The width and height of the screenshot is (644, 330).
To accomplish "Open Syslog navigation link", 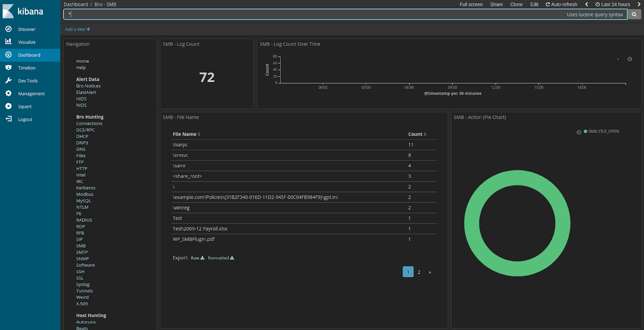I will point(83,285).
